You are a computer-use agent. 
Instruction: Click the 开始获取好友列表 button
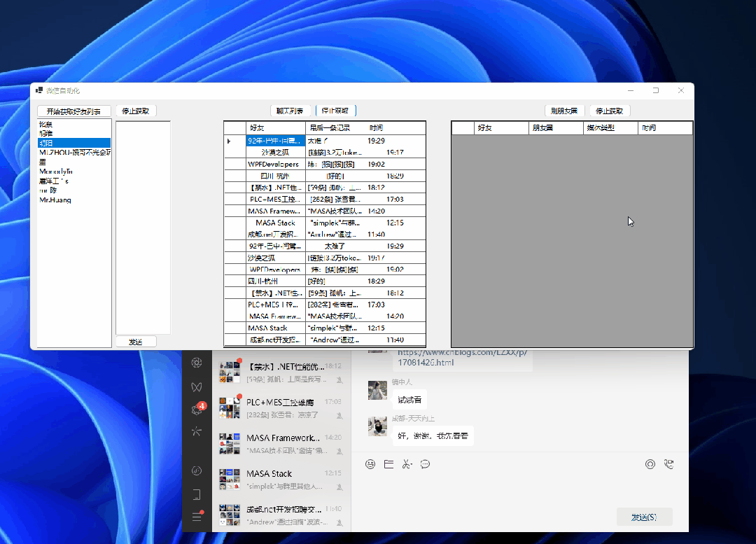(73, 111)
